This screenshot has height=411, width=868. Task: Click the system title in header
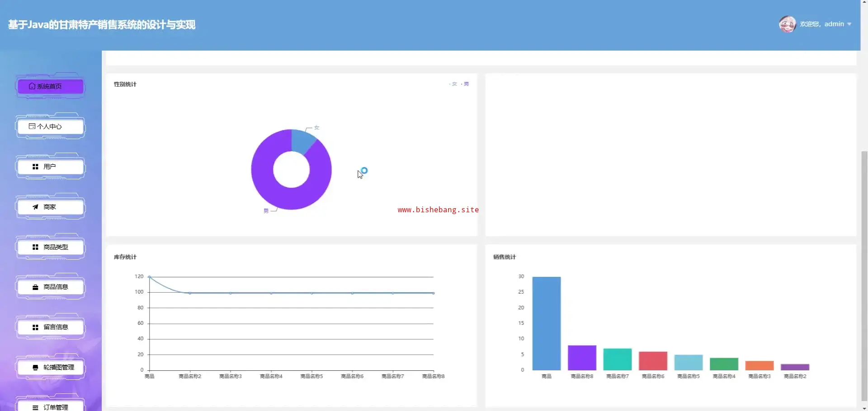click(x=102, y=25)
